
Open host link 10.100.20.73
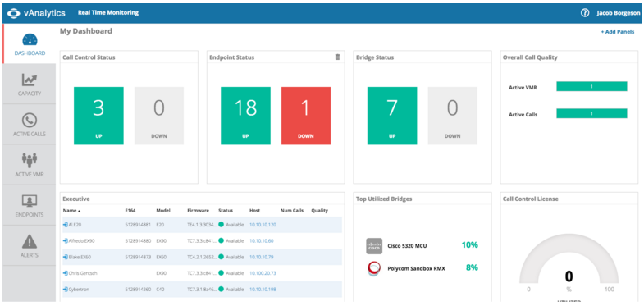click(263, 273)
